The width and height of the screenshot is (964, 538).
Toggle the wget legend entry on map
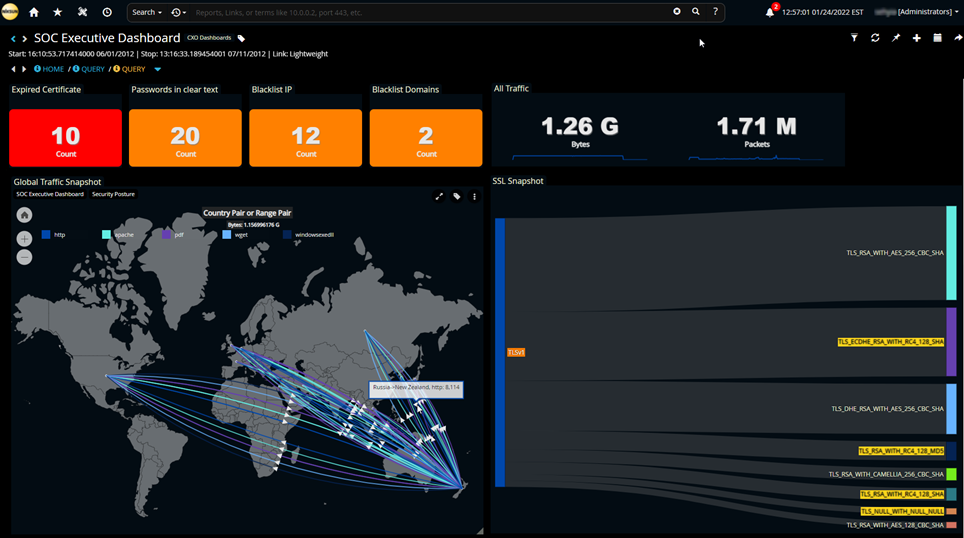[x=237, y=235]
